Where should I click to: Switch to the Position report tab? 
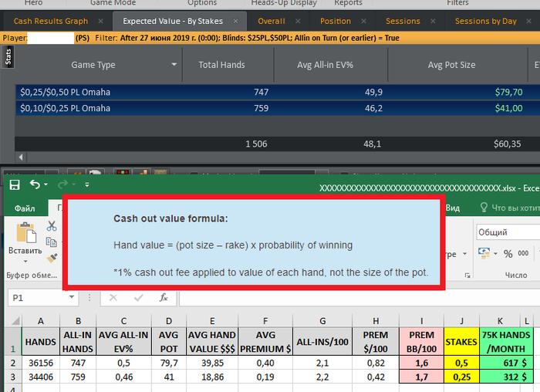tap(336, 21)
